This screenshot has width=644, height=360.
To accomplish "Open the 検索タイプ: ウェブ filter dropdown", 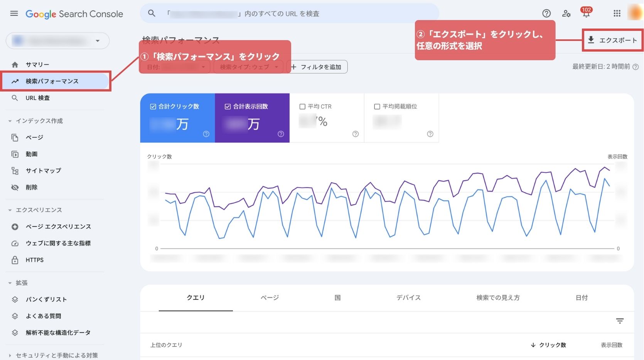I will [x=249, y=67].
